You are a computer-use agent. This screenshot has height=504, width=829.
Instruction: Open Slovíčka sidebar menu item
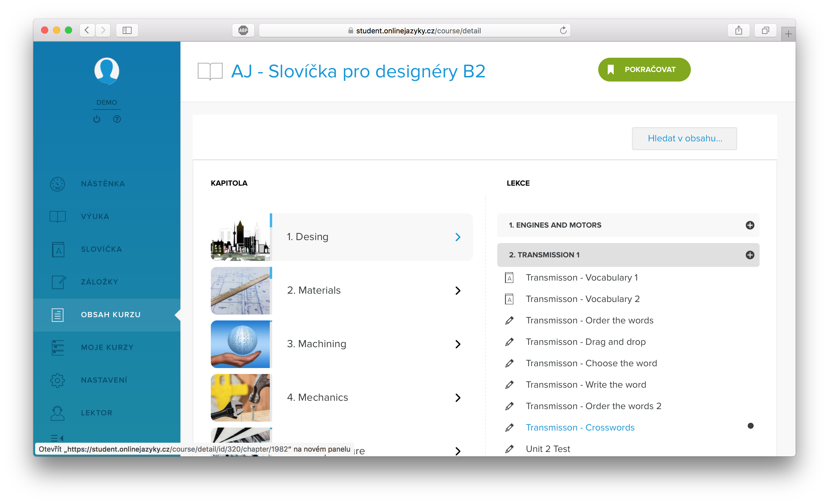pos(101,249)
